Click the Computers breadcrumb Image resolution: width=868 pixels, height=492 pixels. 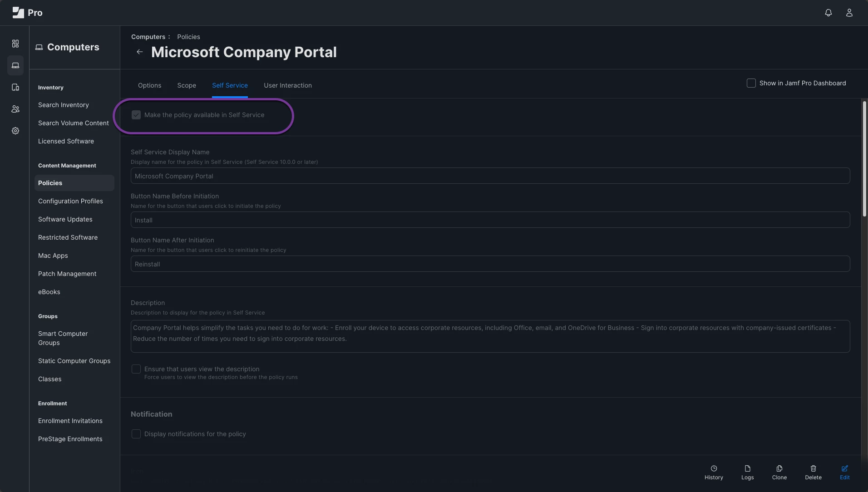[x=148, y=37]
